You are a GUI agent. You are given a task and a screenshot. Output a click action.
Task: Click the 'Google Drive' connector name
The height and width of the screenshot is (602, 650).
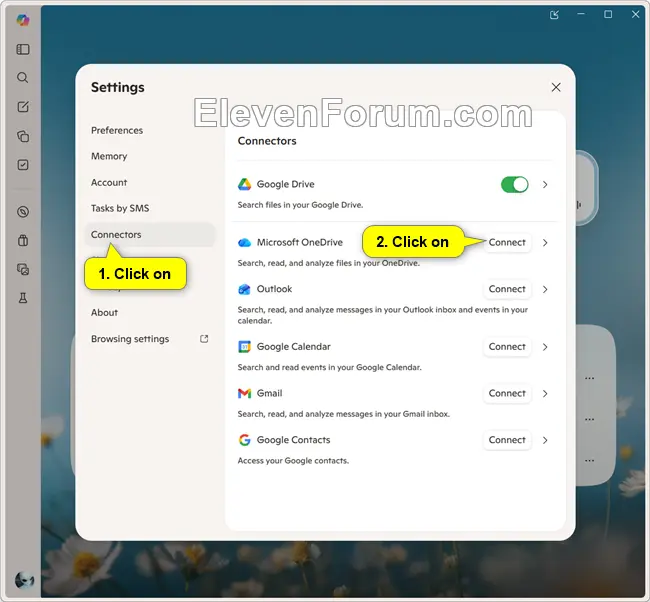[x=285, y=184]
